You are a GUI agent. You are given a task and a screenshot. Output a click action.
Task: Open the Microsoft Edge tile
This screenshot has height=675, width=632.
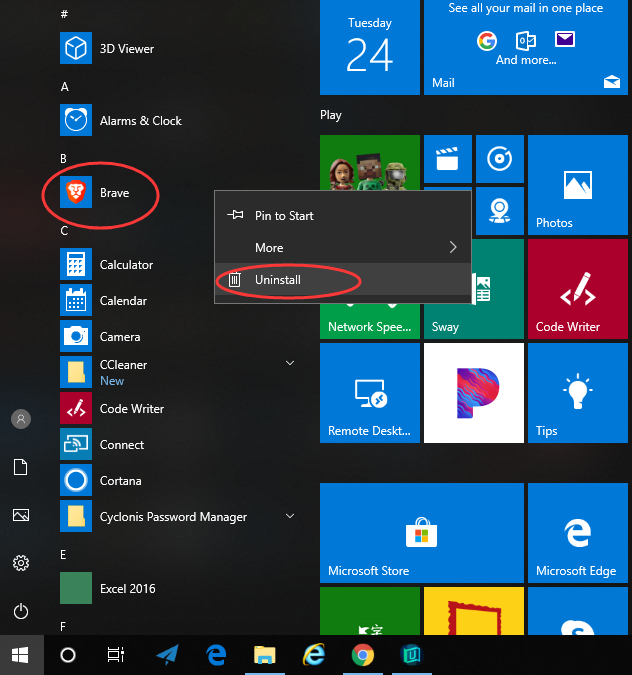click(578, 533)
